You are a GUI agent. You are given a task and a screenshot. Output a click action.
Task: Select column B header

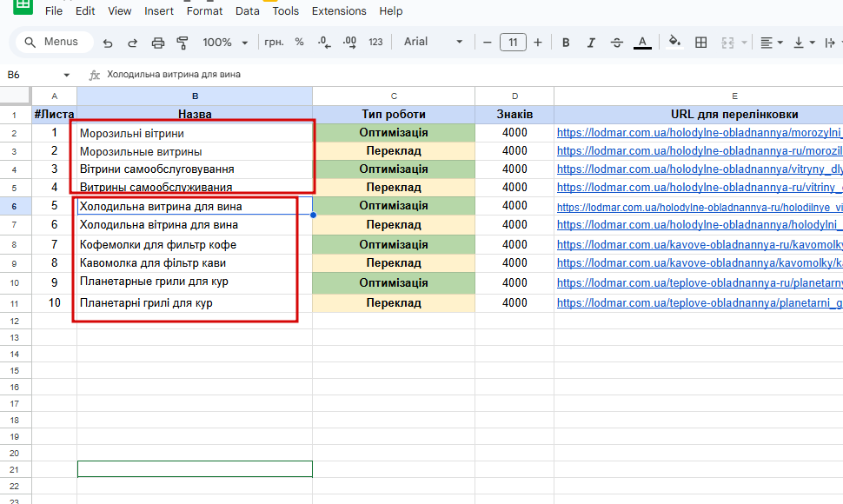pyautogui.click(x=195, y=96)
